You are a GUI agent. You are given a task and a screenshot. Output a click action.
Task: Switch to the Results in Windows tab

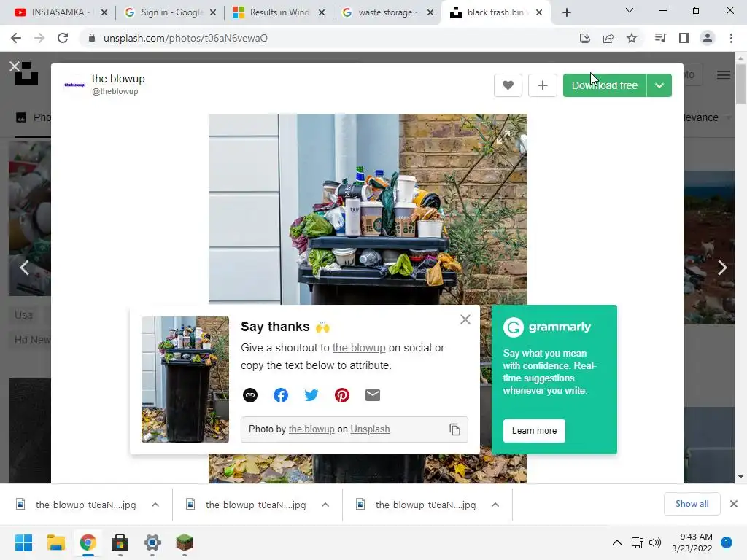pyautogui.click(x=278, y=12)
